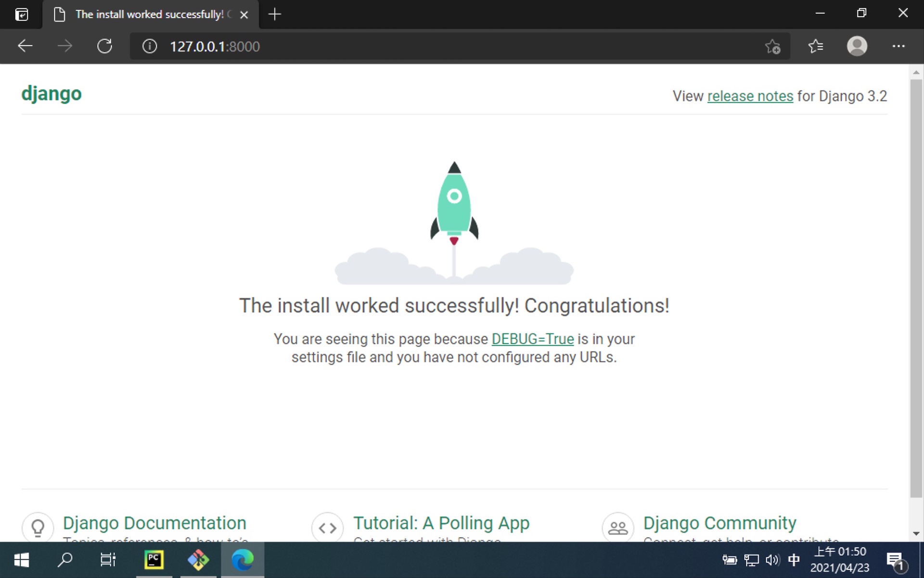This screenshot has height=578, width=924.
Task: Open Settings and more ellipsis menu
Action: click(x=898, y=46)
